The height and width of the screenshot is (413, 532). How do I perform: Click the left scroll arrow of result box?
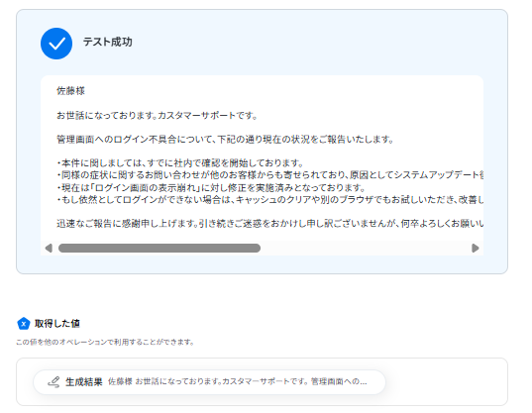tap(49, 249)
